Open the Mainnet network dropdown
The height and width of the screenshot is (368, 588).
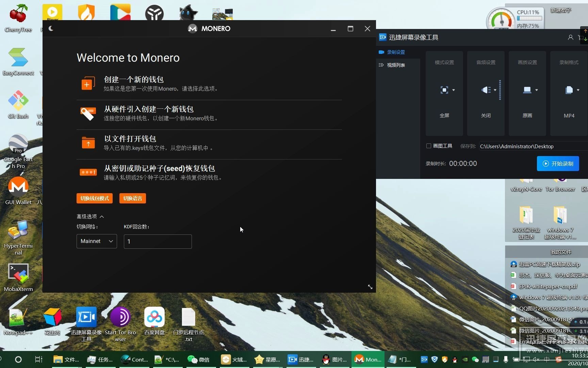tap(97, 241)
